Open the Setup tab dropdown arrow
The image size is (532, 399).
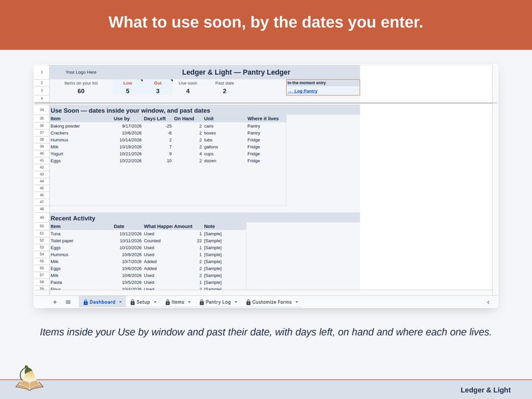click(155, 302)
